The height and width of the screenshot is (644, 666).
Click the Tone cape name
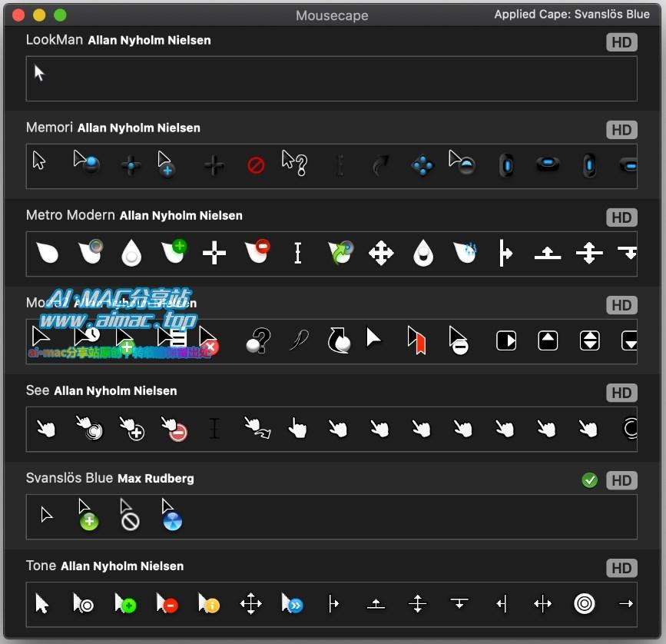[x=41, y=566]
